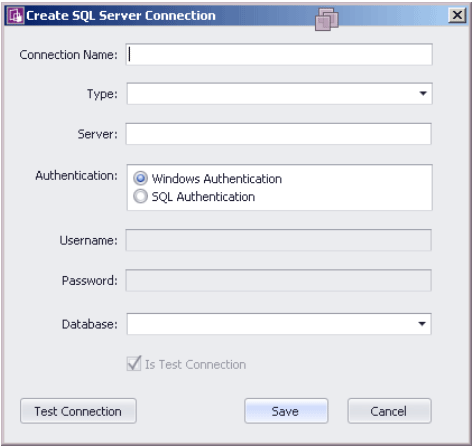The height and width of the screenshot is (447, 472).
Task: Click the SQL Authentication label text
Action: [203, 197]
